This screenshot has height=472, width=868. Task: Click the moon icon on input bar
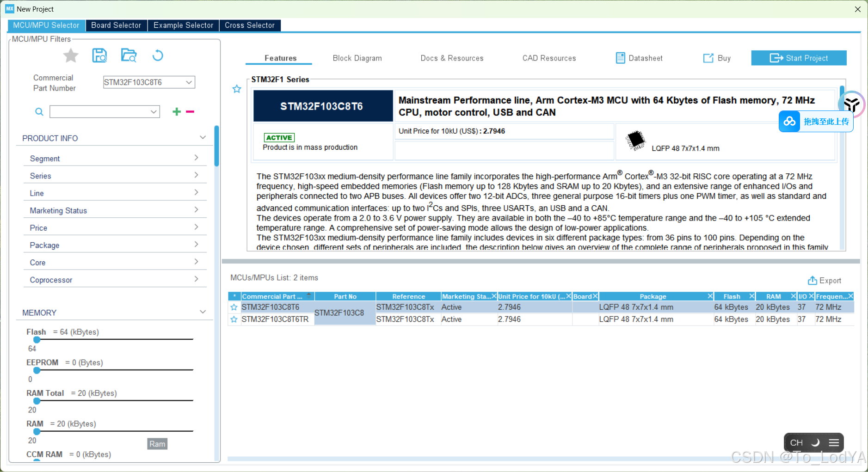click(x=816, y=443)
